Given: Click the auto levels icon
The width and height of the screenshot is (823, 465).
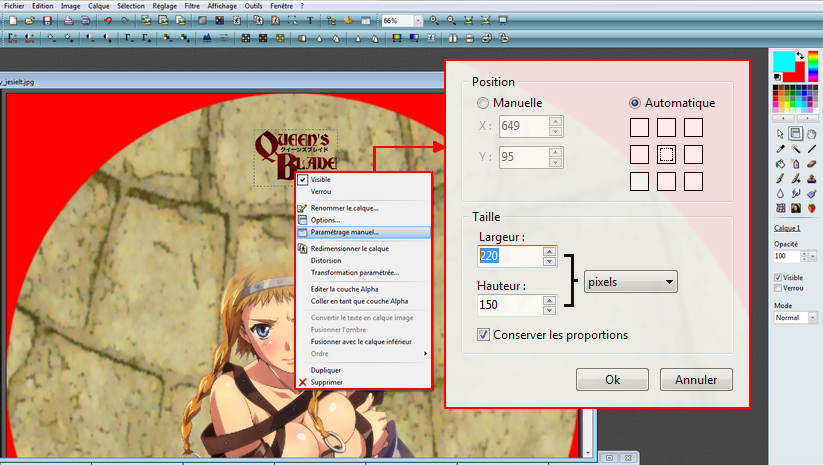Looking at the screenshot, I should 13,38.
